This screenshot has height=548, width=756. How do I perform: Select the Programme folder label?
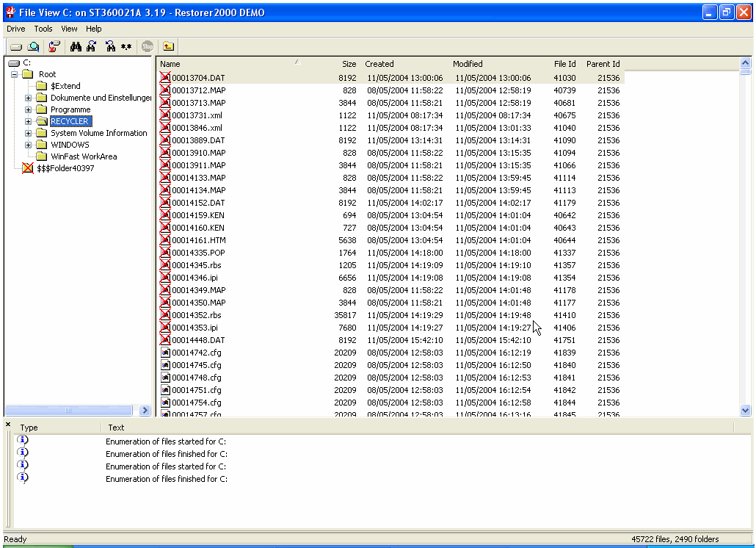tap(70, 109)
